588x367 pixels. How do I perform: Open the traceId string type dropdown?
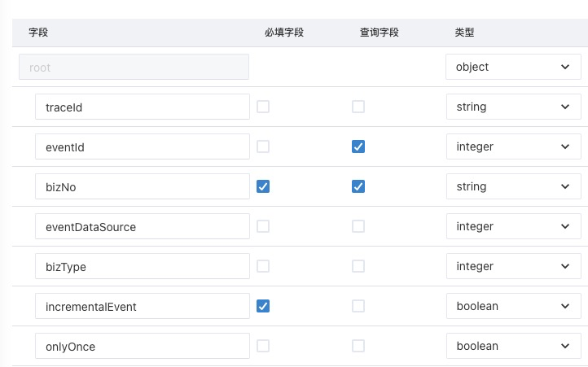(x=513, y=107)
